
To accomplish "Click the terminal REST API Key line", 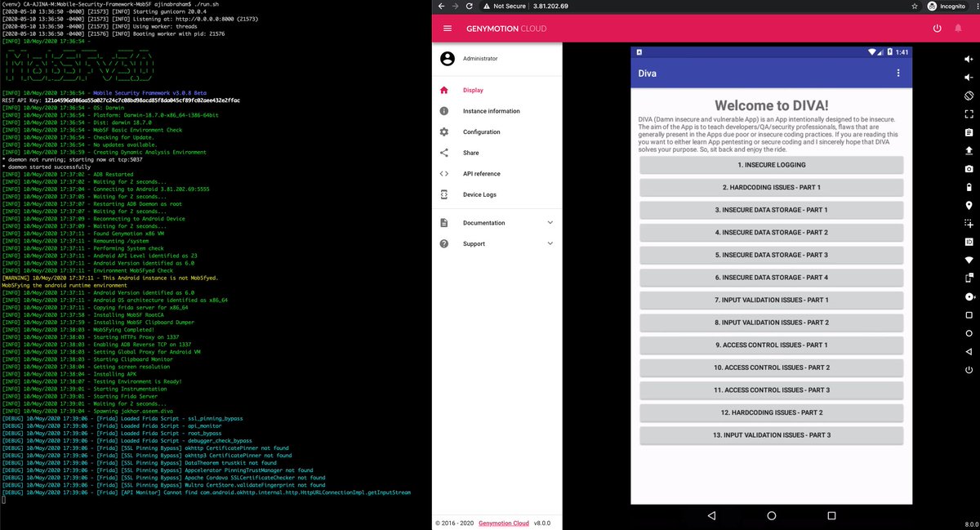I will [x=121, y=100].
